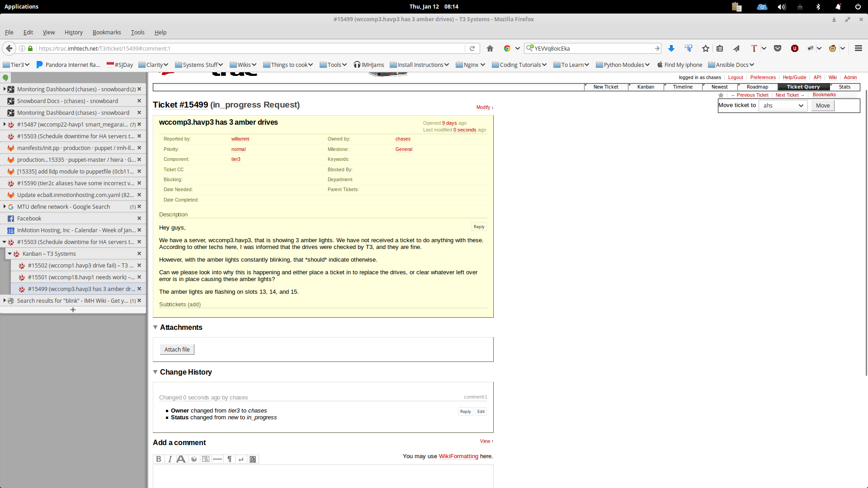Click the URL address bar
The width and height of the screenshot is (868, 488).
249,48
